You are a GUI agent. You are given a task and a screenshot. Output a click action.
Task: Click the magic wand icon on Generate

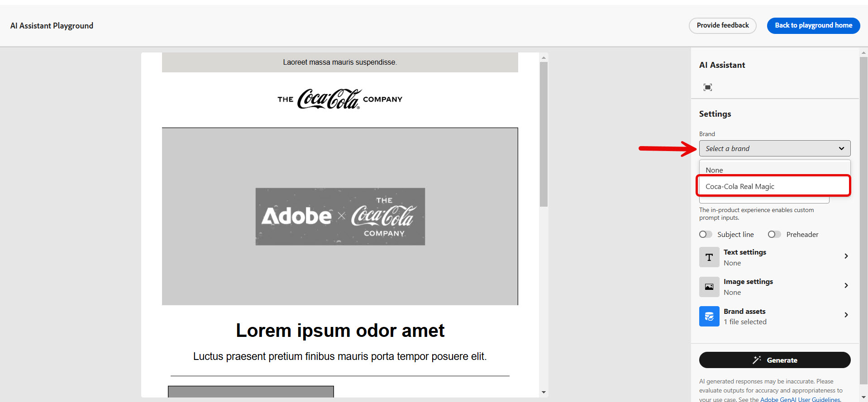pos(757,360)
